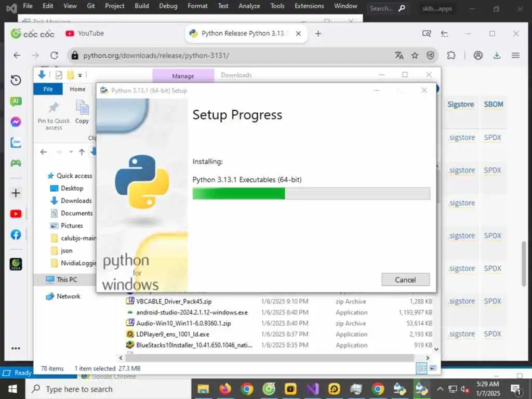Screen dimensions: 532x399
Task: Switch to the YouTube browser tab
Action: 86,33
